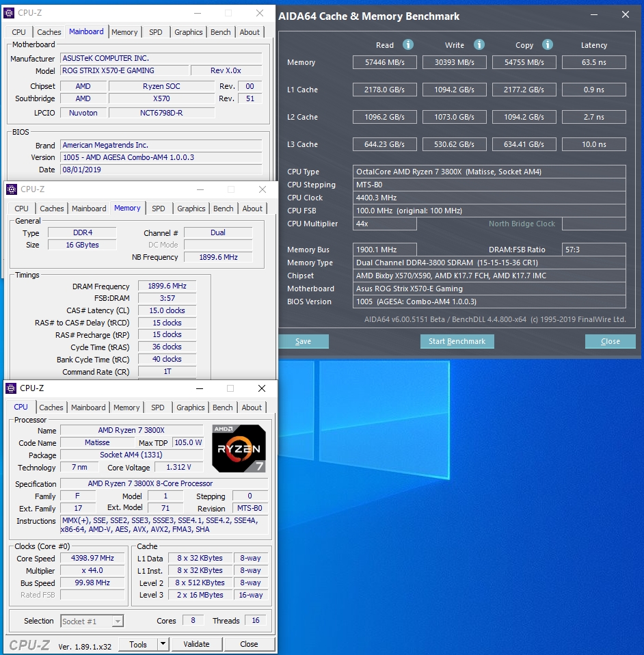Open About tab in the Memory window
This screenshot has height=655, width=644.
[x=253, y=209]
